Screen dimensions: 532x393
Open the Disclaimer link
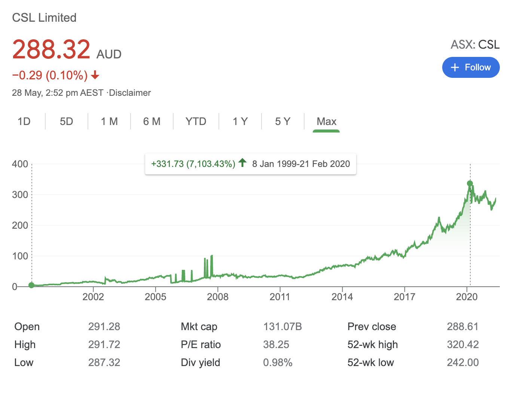(130, 93)
